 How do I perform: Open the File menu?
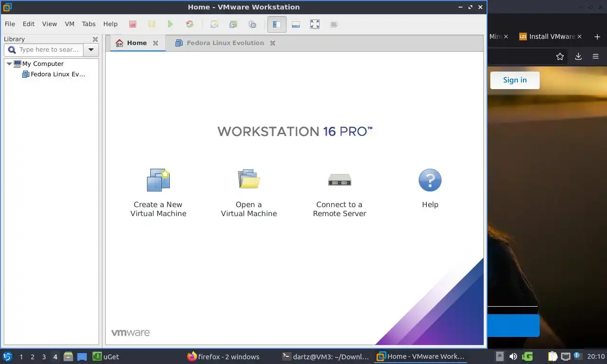coord(10,24)
